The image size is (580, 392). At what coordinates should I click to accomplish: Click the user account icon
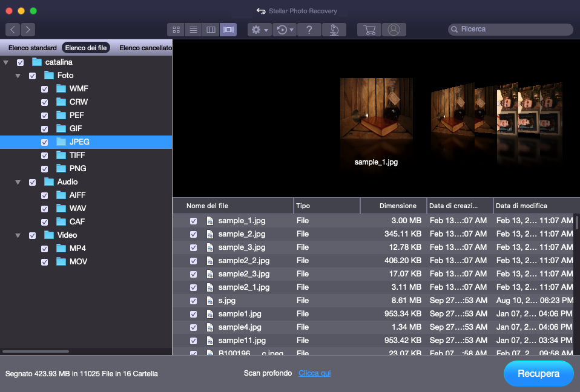click(x=394, y=30)
